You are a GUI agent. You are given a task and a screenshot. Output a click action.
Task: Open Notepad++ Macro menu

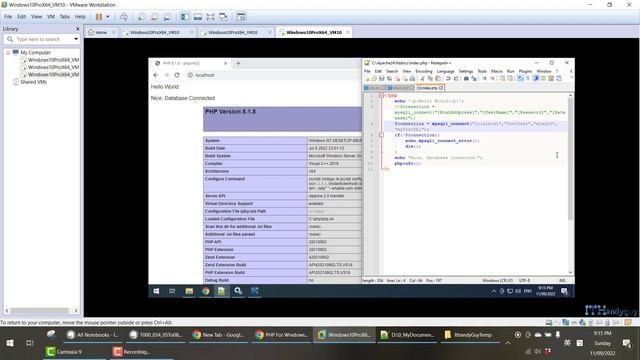[497, 71]
